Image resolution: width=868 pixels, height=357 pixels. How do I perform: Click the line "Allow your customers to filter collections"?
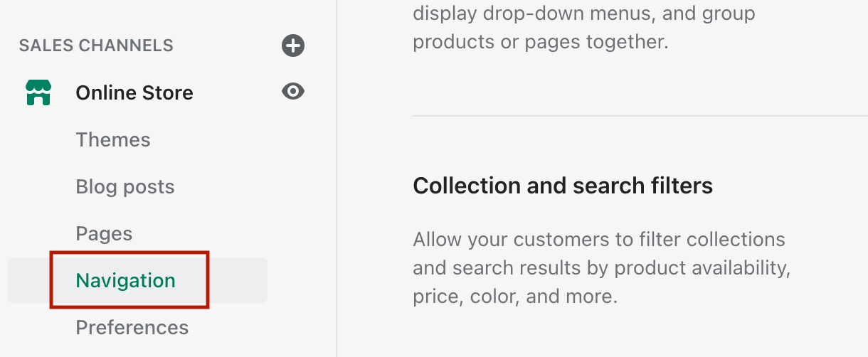pos(599,239)
